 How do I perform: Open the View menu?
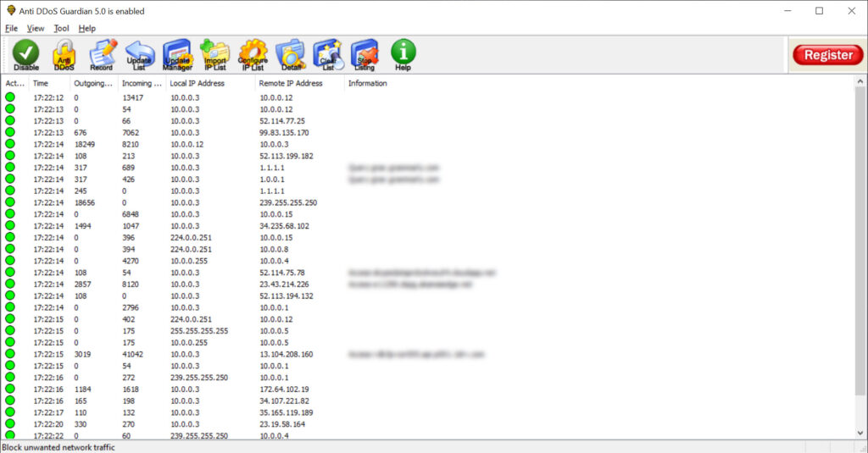[36, 28]
